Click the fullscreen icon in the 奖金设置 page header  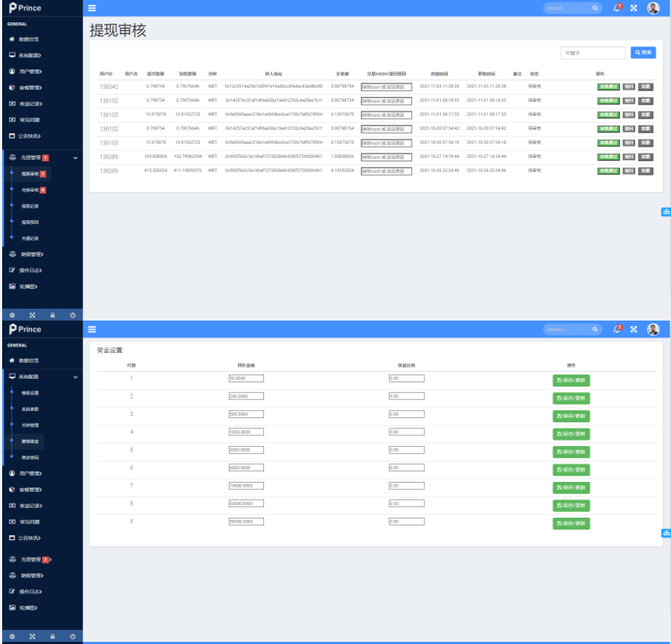click(634, 329)
